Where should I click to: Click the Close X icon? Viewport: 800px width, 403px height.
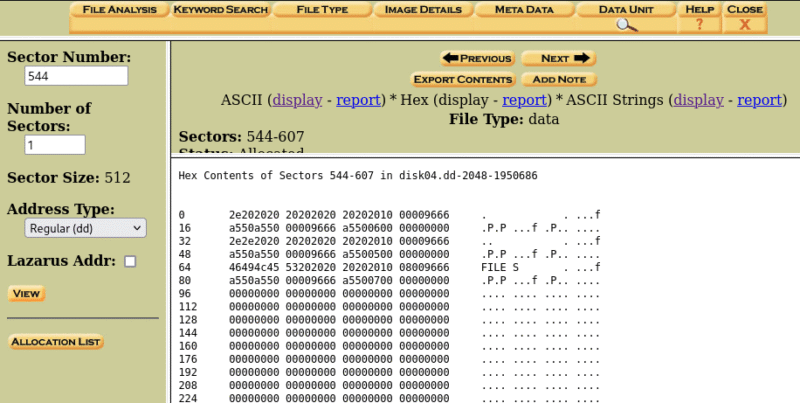click(x=744, y=24)
